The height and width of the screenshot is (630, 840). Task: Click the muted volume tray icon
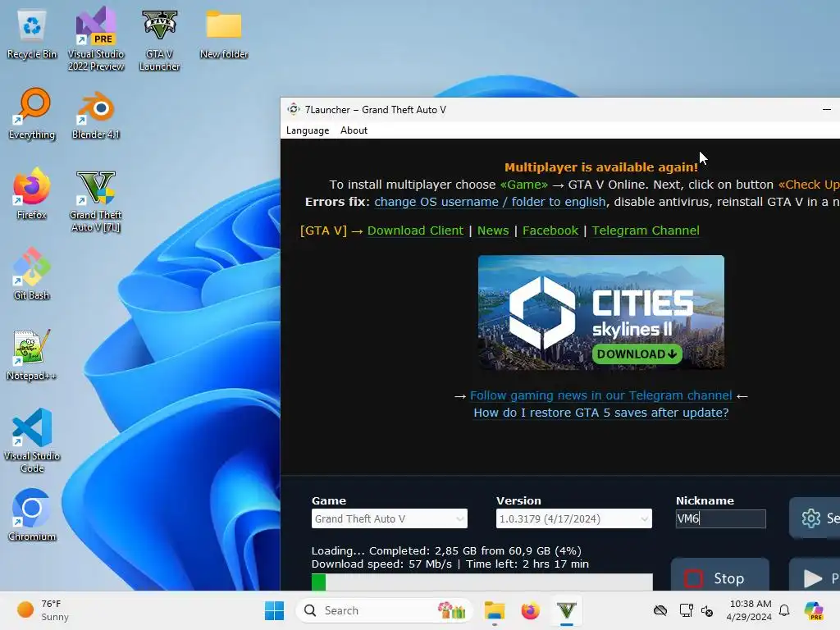706,610
